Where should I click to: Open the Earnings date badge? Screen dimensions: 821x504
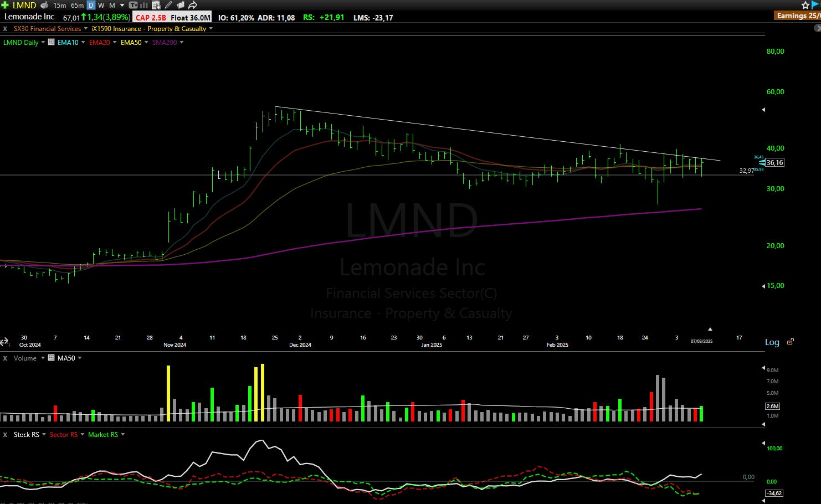(798, 16)
